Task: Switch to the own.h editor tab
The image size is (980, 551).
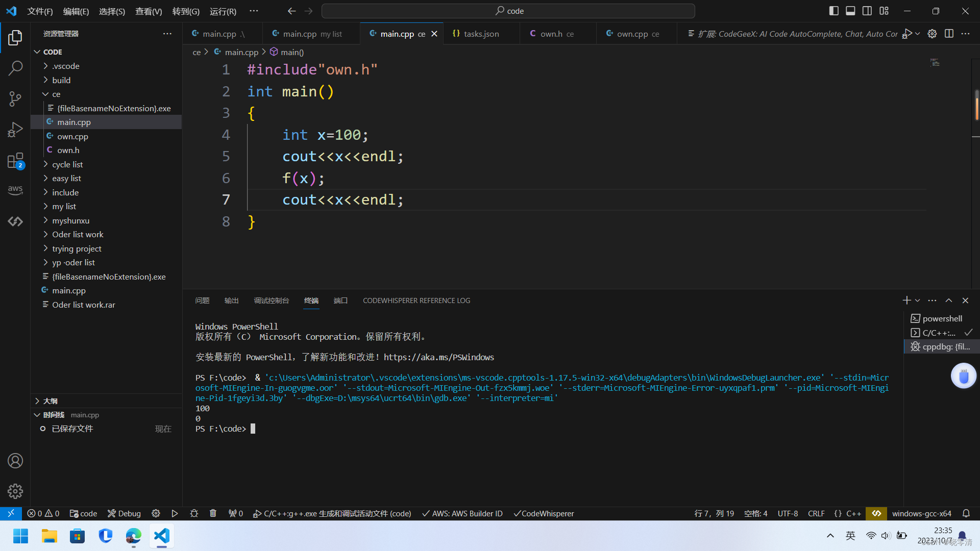Action: 557,34
